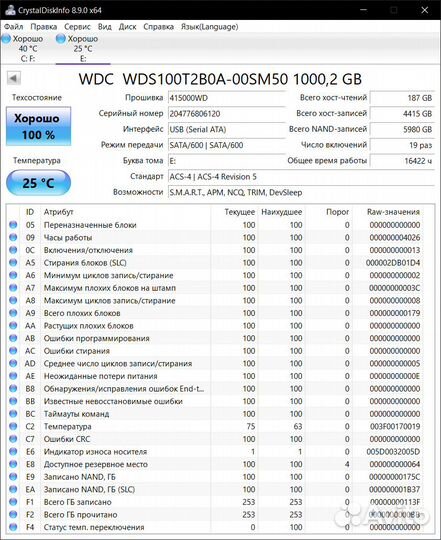Click status icon for E9 Записано NAND, ГБ

click(x=13, y=477)
